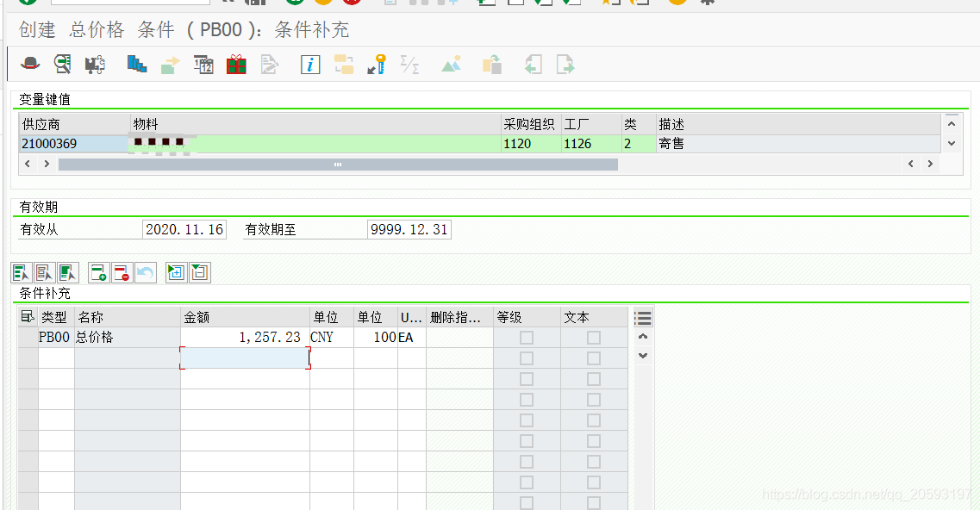The width and height of the screenshot is (980, 510).
Task: Click the gray list-with-cursor table icon
Action: (44, 272)
